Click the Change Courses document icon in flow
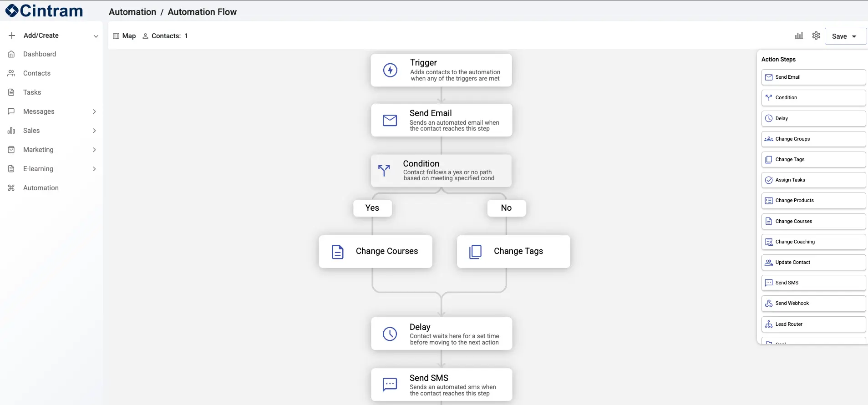Viewport: 868px width, 405px height. click(x=338, y=252)
